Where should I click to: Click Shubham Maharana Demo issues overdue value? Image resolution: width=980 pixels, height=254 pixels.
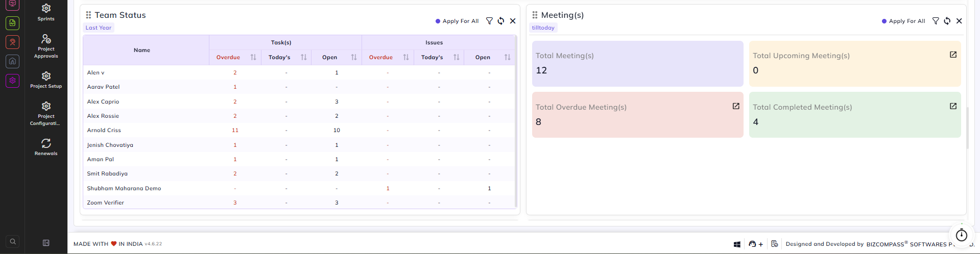pos(388,188)
